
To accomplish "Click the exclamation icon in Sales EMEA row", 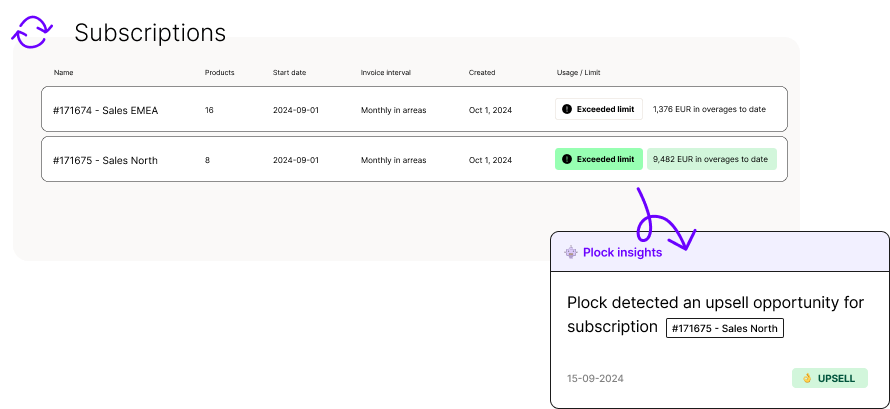I will [x=566, y=109].
